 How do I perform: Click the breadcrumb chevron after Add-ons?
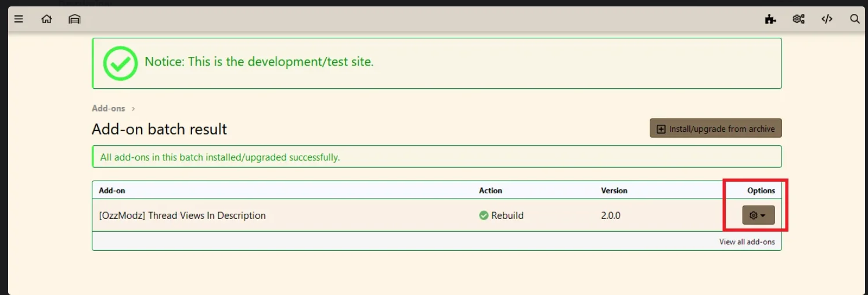[133, 109]
